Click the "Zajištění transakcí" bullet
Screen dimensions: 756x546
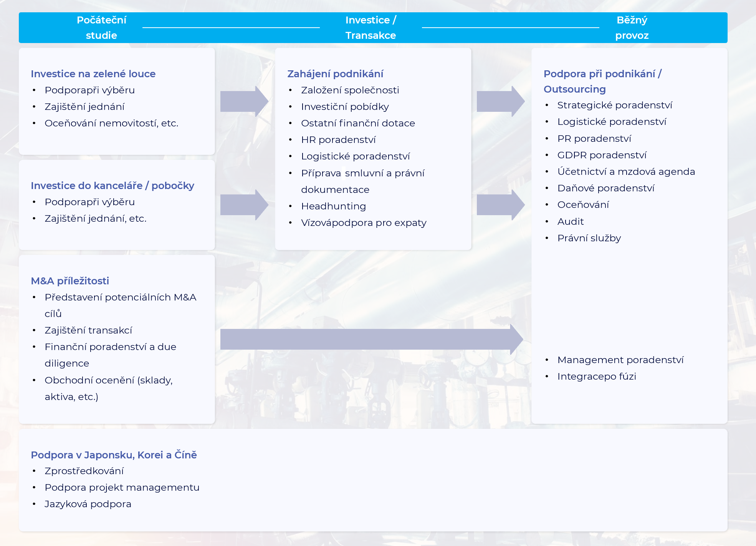[x=88, y=330]
